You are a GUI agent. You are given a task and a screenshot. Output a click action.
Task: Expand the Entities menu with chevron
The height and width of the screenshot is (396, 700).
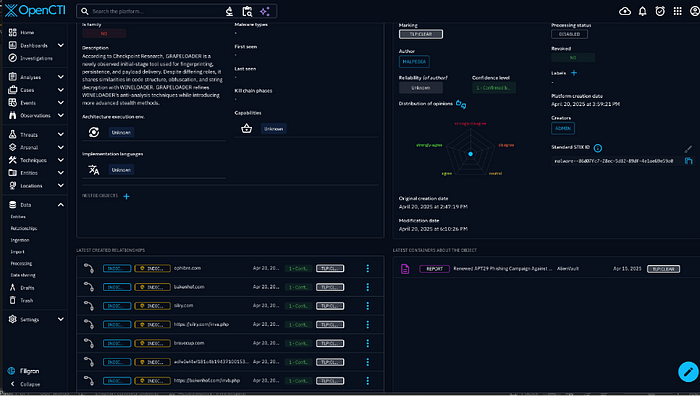coord(60,173)
